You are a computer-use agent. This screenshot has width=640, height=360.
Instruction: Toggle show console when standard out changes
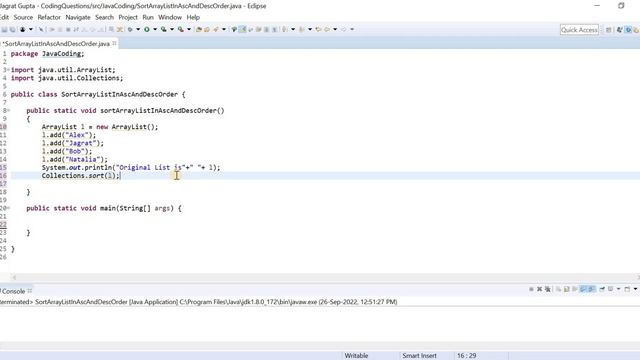click(583, 289)
